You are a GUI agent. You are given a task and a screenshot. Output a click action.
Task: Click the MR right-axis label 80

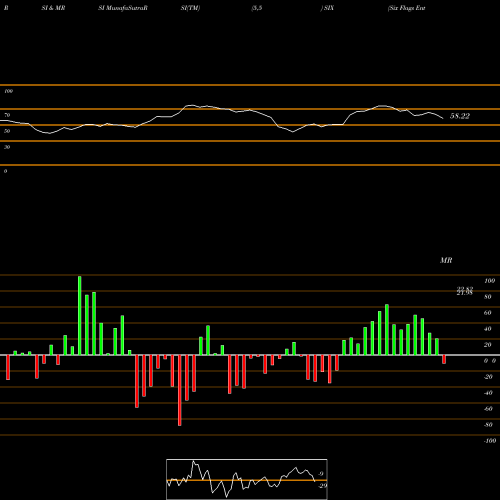point(488,297)
